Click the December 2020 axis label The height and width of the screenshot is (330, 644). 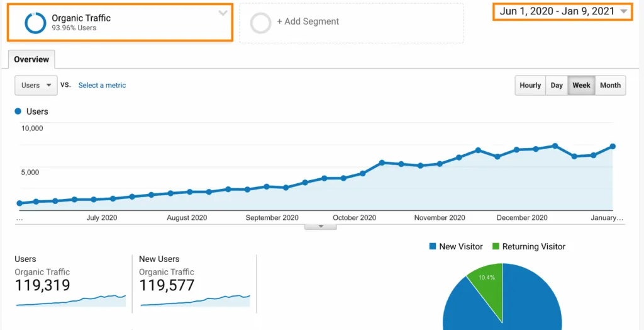point(522,218)
